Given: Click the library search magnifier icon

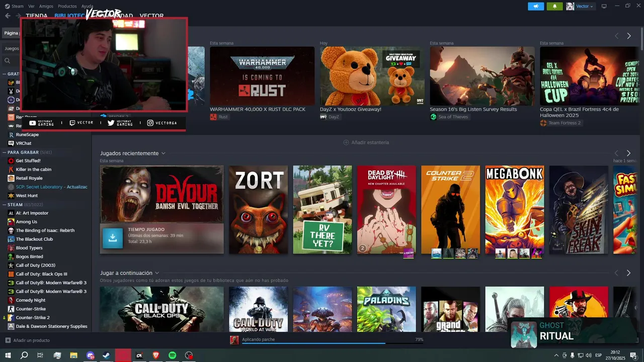Looking at the screenshot, I should tap(8, 60).
